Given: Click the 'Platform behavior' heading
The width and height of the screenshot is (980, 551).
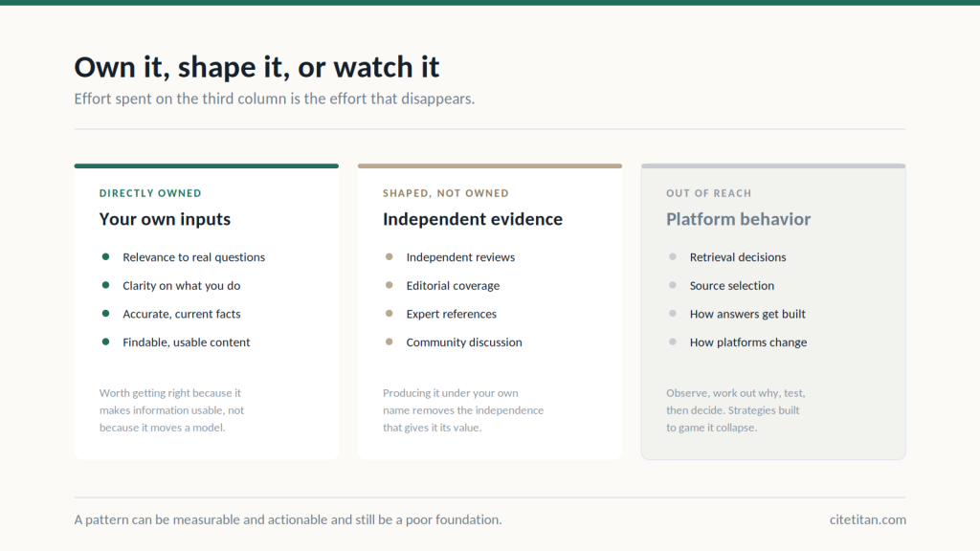Looking at the screenshot, I should coord(738,219).
